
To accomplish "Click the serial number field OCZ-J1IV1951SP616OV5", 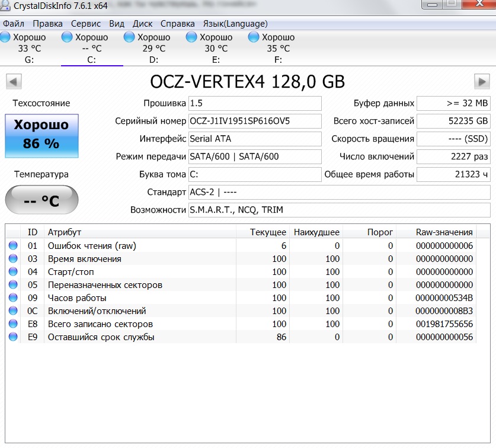I will click(255, 121).
